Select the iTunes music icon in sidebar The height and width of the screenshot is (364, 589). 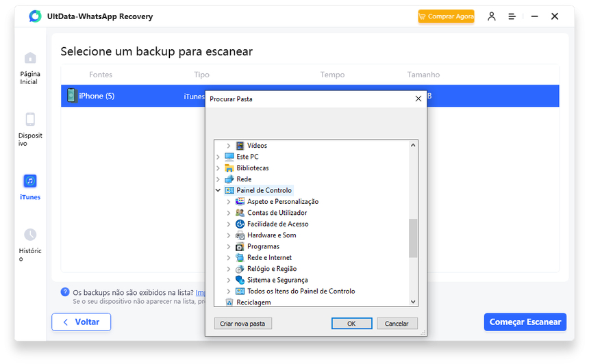[x=30, y=181]
